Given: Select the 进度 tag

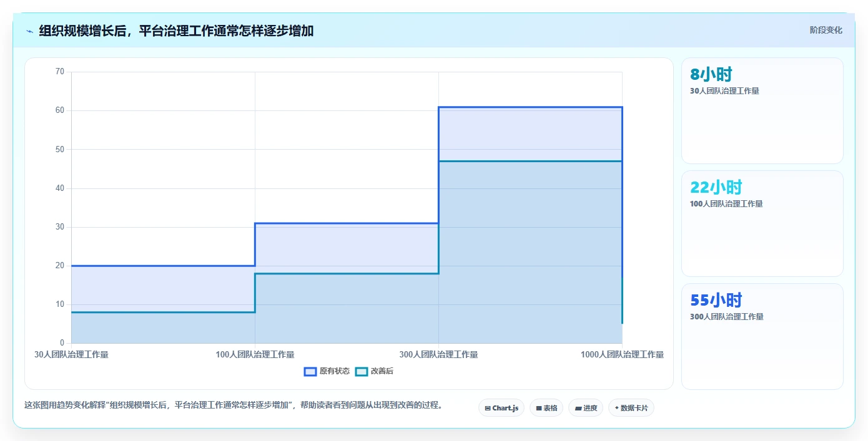Looking at the screenshot, I should pos(586,408).
